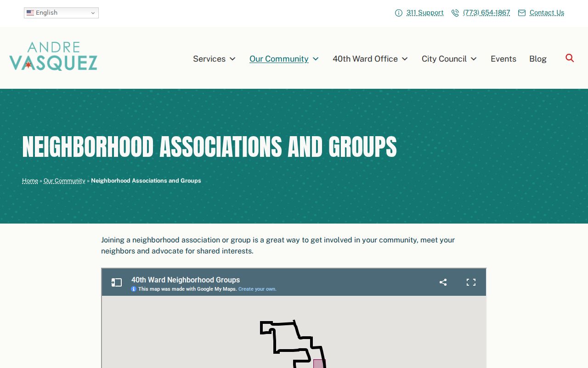Click the map share icon
The image size is (588, 368).
coord(443,282)
